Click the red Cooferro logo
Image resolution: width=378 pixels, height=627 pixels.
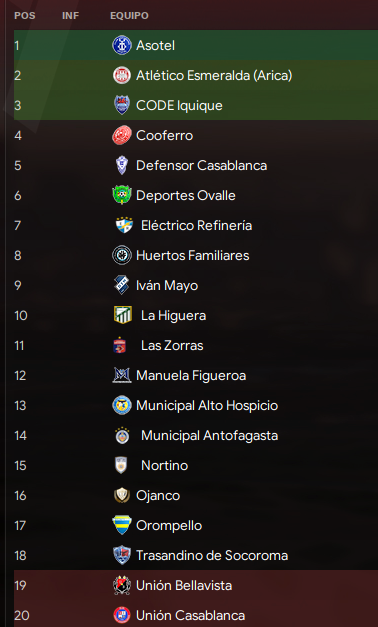(x=122, y=135)
